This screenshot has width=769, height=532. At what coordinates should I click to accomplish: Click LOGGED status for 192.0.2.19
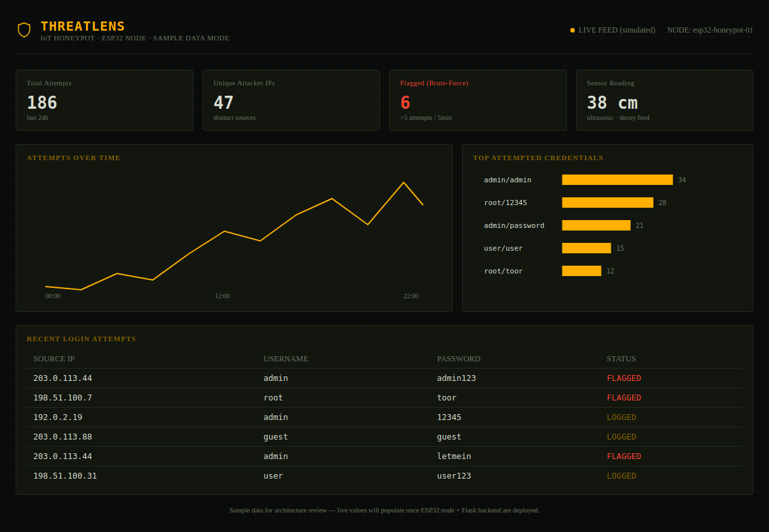tap(621, 417)
